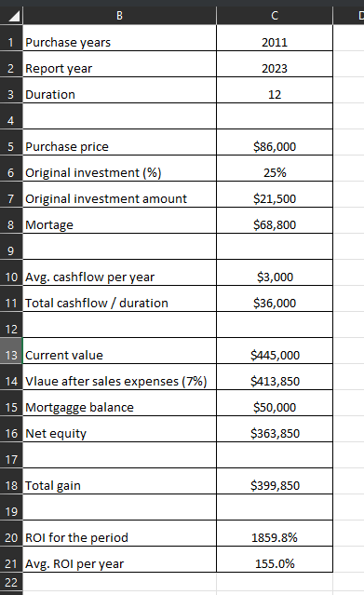Select row 22 header

coord(11,582)
